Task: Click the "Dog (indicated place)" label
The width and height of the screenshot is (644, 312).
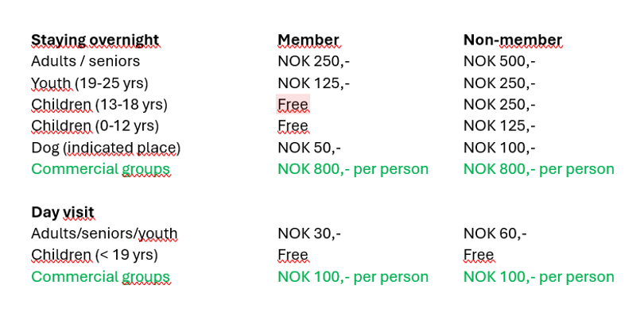Action: tap(106, 148)
